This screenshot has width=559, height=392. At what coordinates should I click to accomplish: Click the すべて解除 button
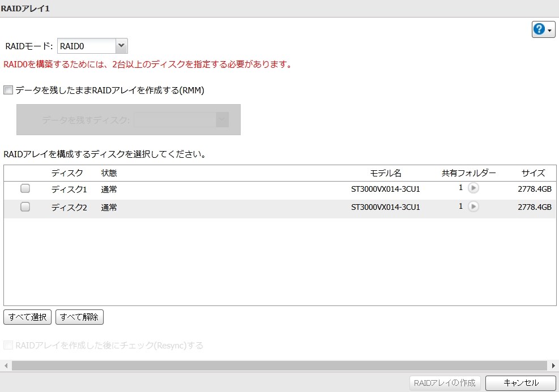click(79, 317)
